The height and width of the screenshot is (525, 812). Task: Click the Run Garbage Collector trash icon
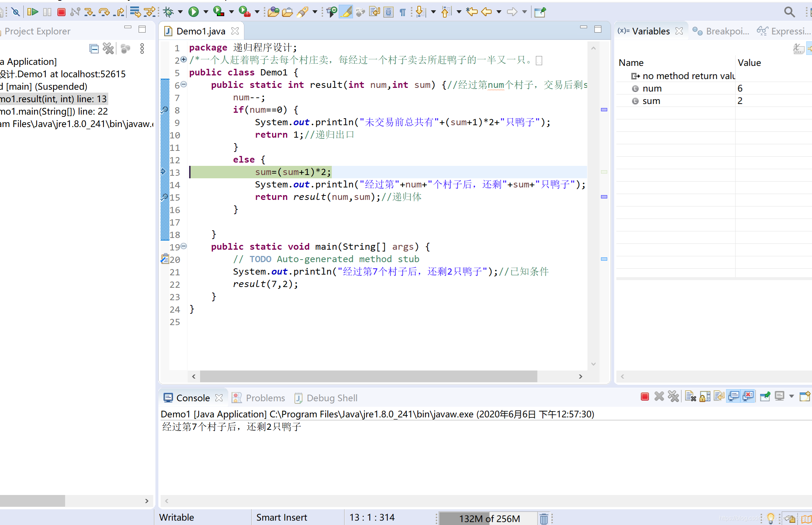tap(544, 518)
